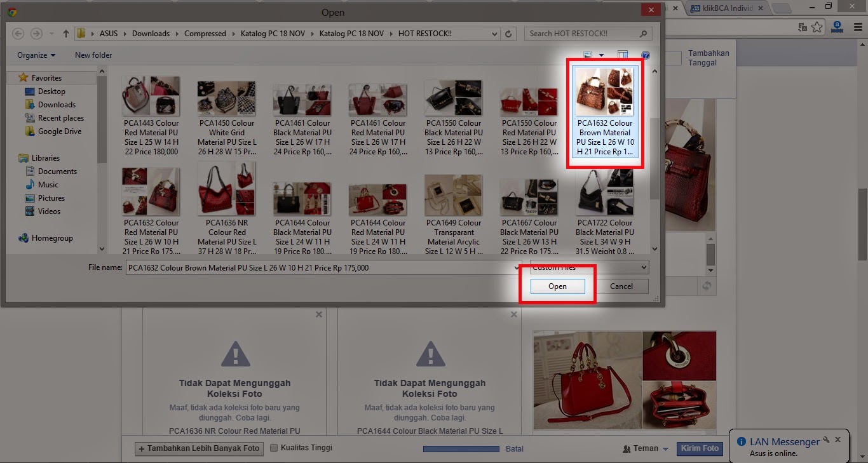Click the upload progress bar
Image resolution: width=868 pixels, height=463 pixels.
(x=461, y=449)
